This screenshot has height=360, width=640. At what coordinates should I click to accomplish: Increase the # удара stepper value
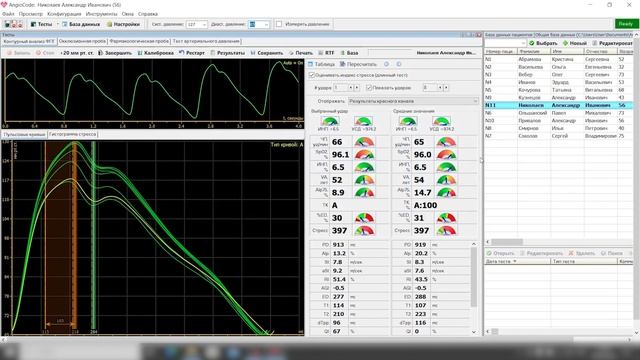coord(356,87)
